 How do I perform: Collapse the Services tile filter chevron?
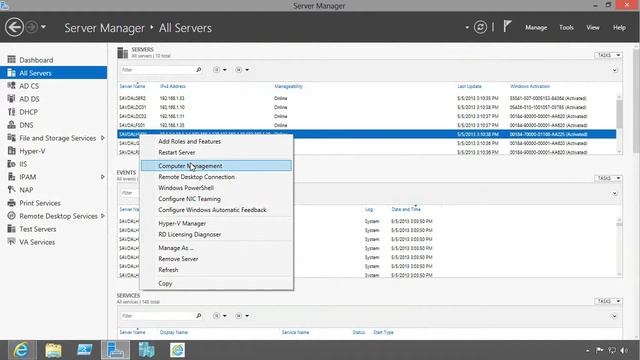(x=614, y=316)
